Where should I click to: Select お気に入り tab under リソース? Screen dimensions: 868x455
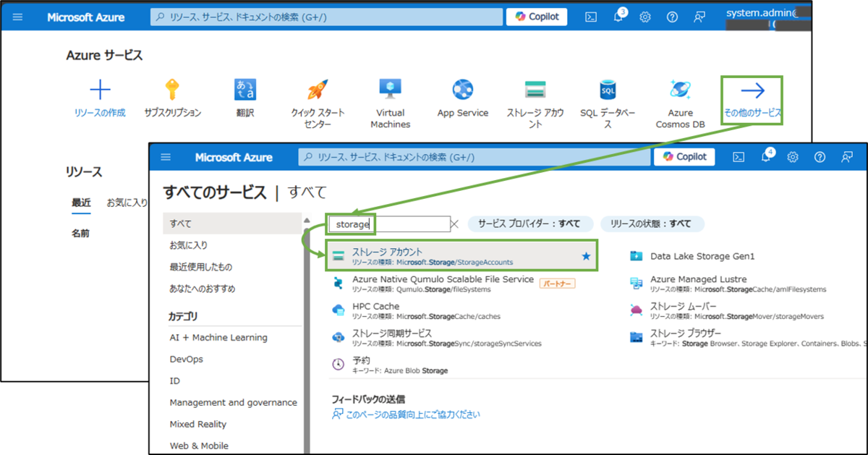coord(127,203)
